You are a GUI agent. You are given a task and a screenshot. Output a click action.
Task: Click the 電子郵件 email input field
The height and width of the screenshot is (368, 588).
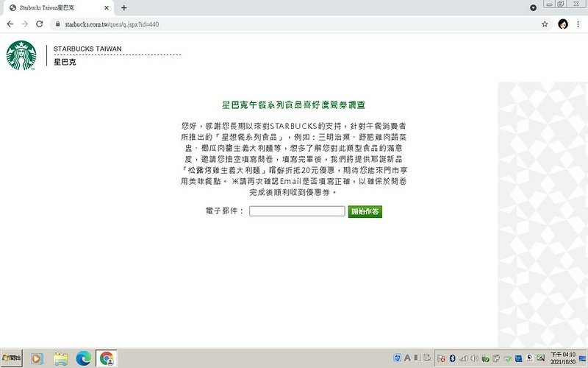(297, 211)
